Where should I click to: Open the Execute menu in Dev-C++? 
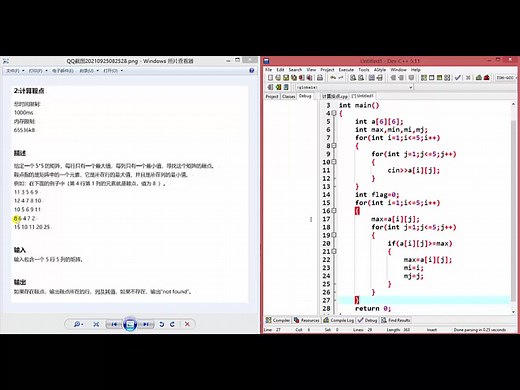click(x=346, y=70)
